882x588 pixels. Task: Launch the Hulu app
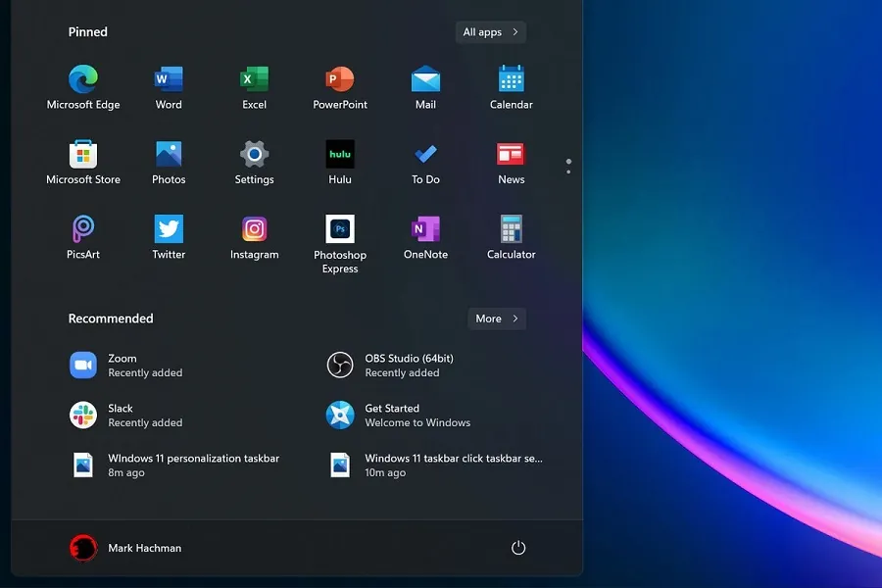click(x=340, y=162)
